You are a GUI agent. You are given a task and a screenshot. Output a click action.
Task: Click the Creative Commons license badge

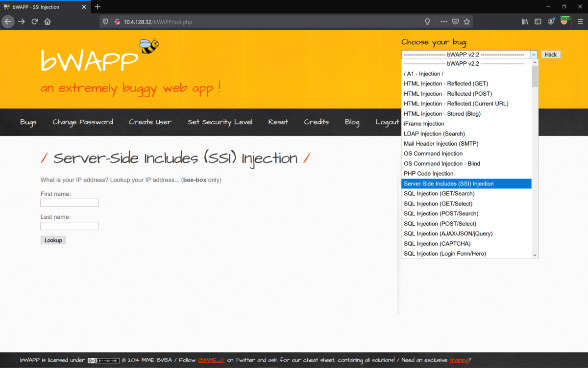pos(103,361)
